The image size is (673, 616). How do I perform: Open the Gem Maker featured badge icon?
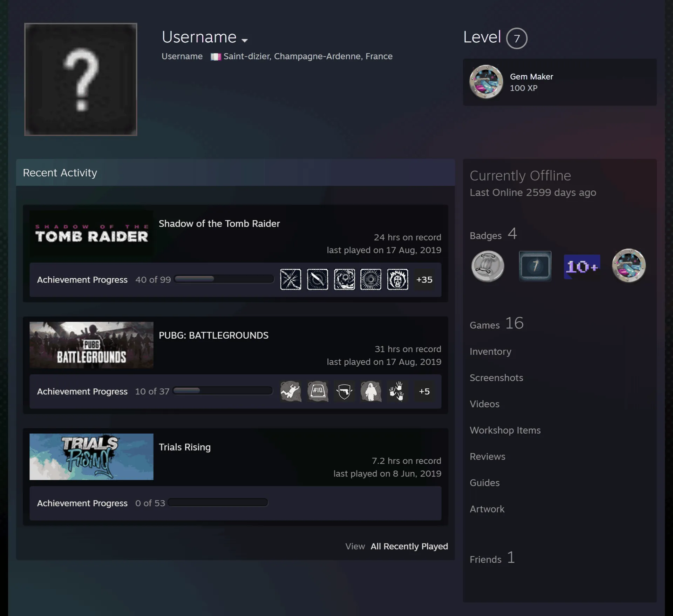coord(486,82)
